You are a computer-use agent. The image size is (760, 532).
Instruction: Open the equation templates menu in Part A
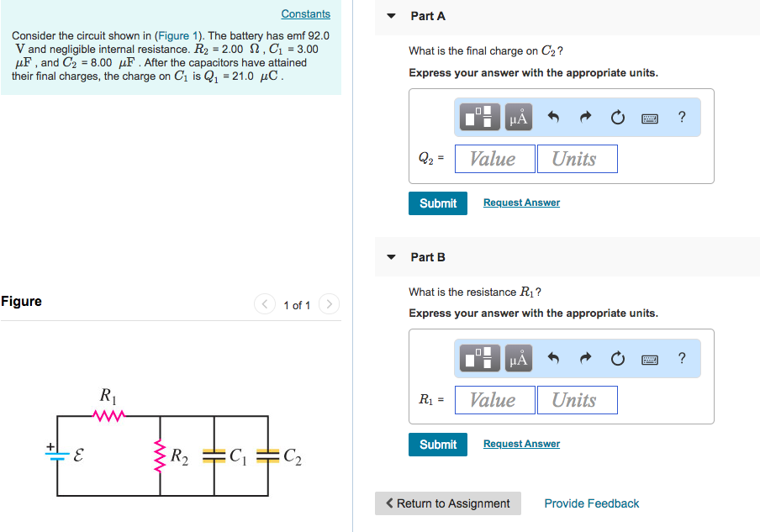click(x=478, y=118)
